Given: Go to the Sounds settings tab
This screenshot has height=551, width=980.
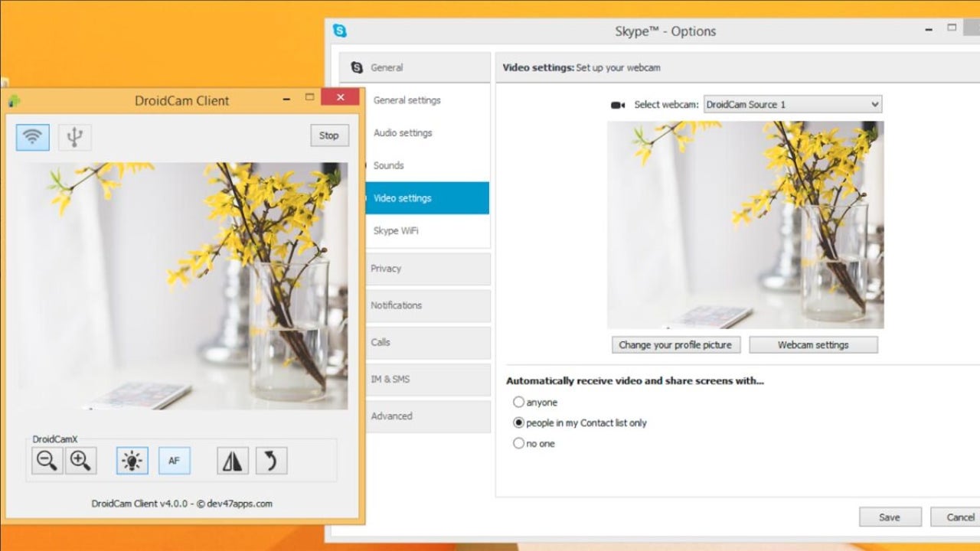Looking at the screenshot, I should pos(389,165).
